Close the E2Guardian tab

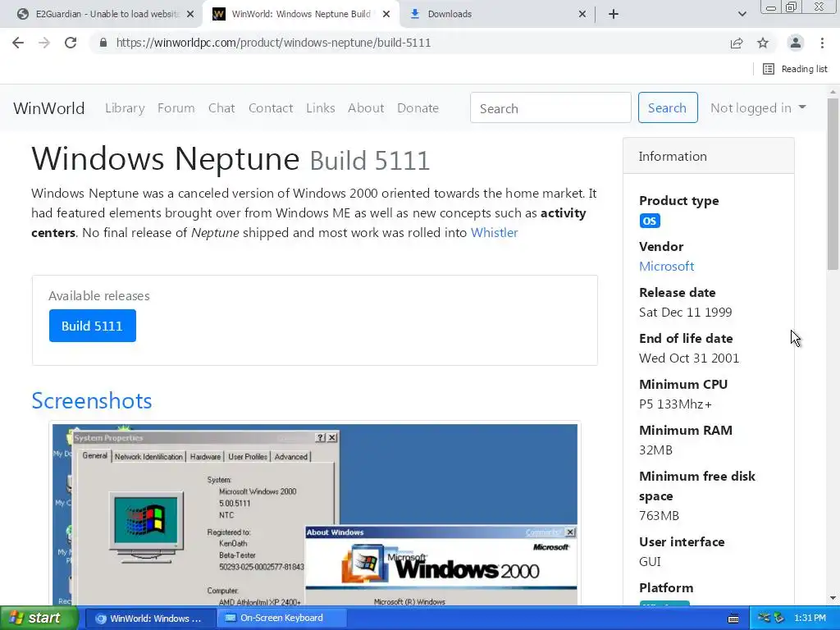(190, 14)
